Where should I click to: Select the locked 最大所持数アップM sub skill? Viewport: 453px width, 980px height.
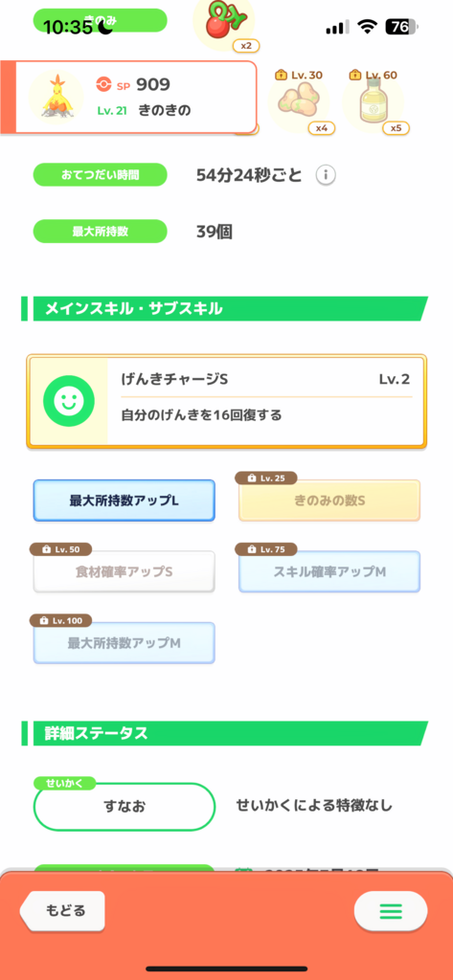[124, 642]
